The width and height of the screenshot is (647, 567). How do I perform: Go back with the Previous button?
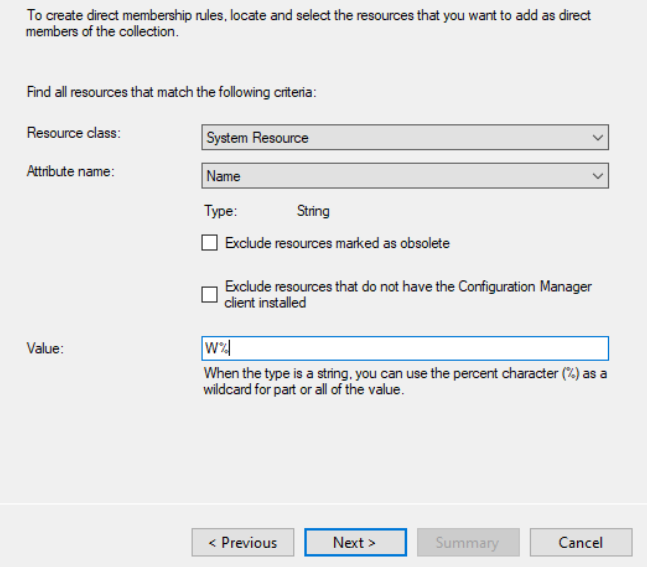pos(242,542)
